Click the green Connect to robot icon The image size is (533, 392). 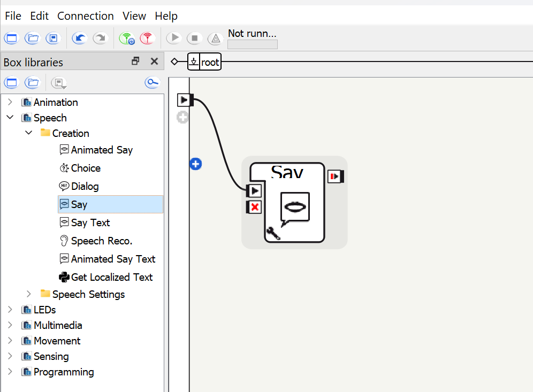tap(127, 39)
